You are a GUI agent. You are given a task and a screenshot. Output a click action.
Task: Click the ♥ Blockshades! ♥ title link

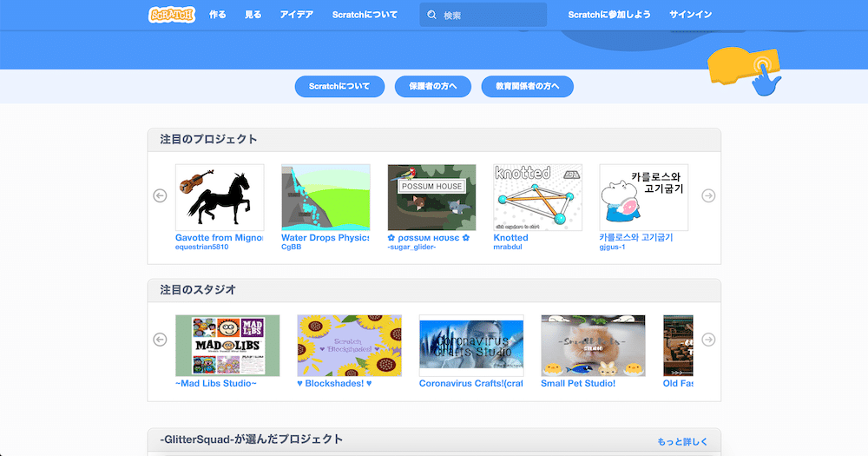tap(334, 383)
